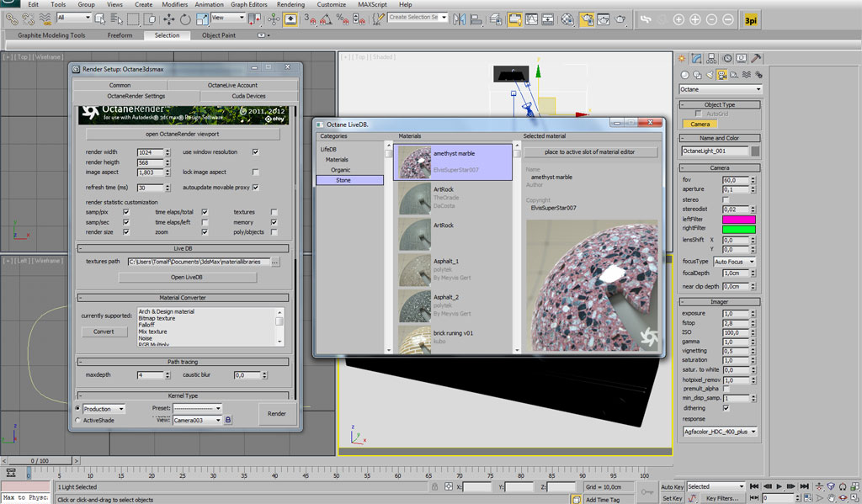Click place to active slot of material editor
Screen dimensions: 862x504
pyautogui.click(x=590, y=151)
